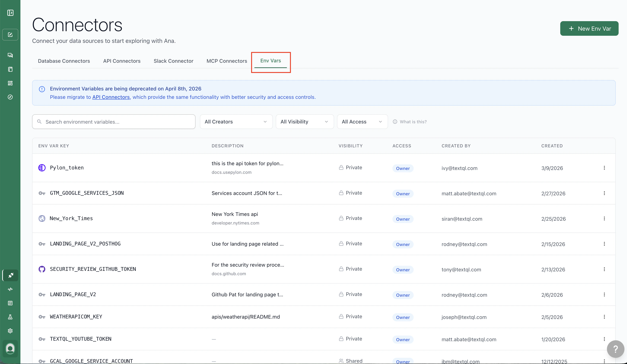Click the ENV VAR KEY column header
The height and width of the screenshot is (364, 627).
(53, 146)
